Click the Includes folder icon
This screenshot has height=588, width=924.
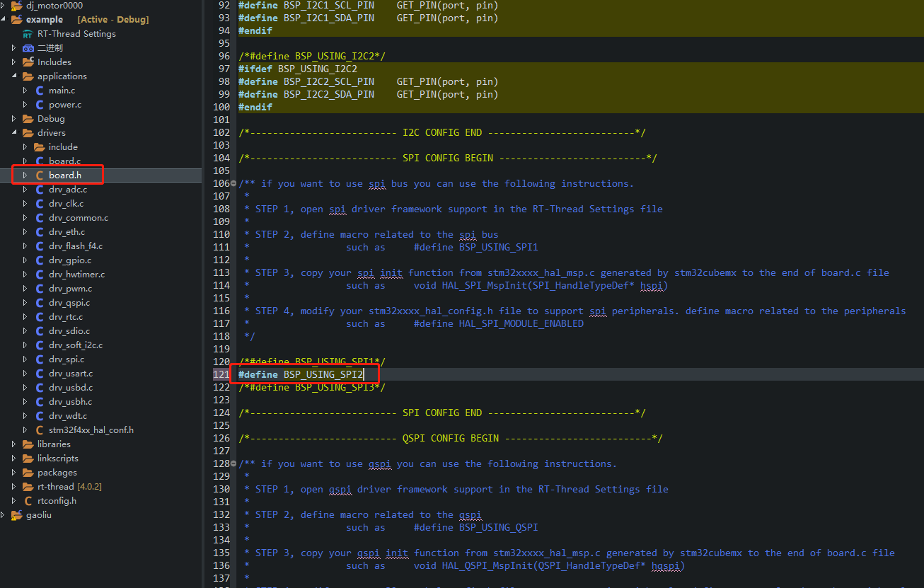pyautogui.click(x=27, y=62)
